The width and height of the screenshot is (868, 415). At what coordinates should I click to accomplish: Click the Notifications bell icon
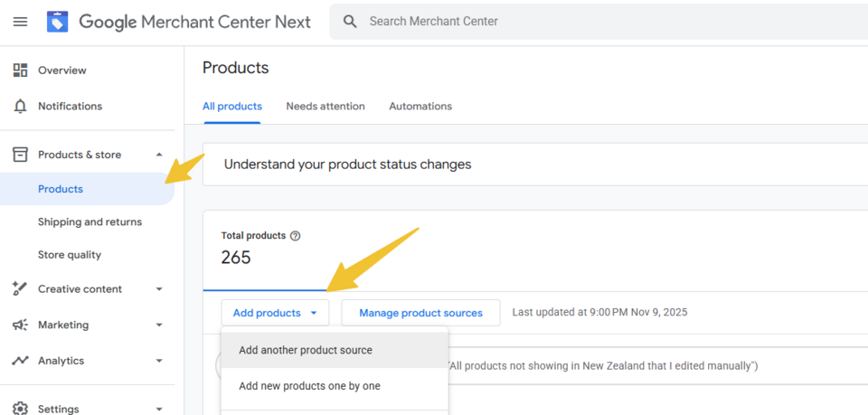(x=20, y=107)
